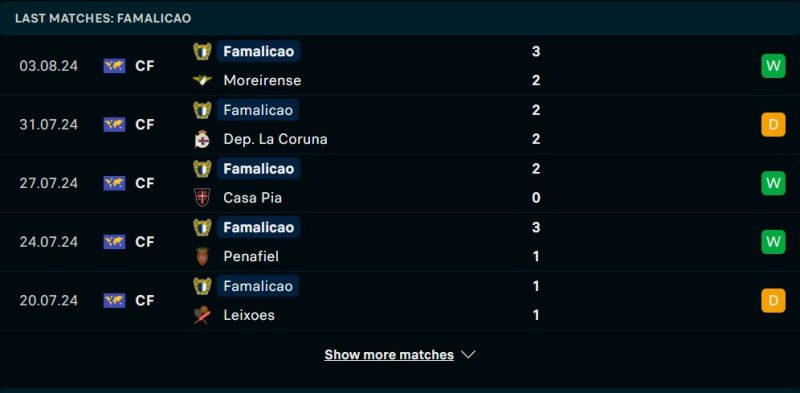The width and height of the screenshot is (800, 393).
Task: Expand list with Show more matches
Action: 389,355
